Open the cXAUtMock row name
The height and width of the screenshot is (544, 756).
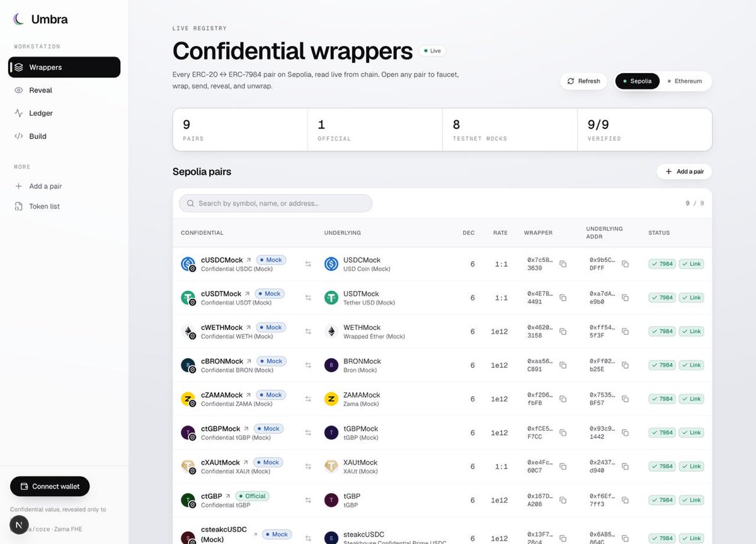coord(220,463)
